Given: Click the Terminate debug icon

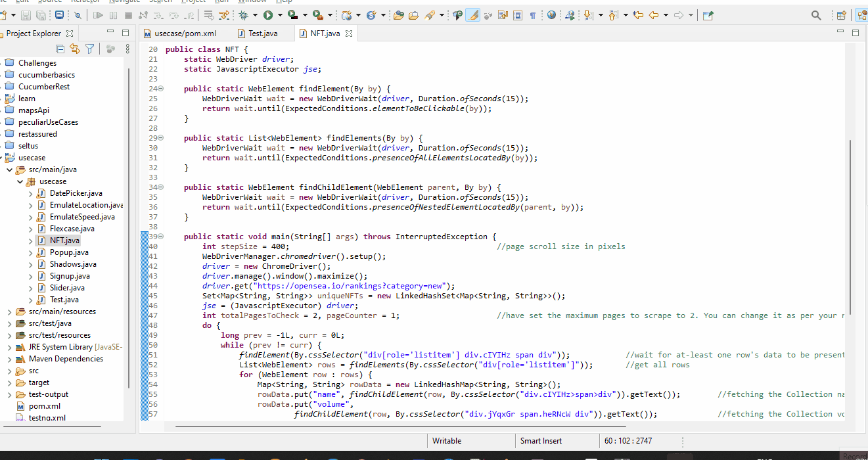Looking at the screenshot, I should (x=128, y=15).
